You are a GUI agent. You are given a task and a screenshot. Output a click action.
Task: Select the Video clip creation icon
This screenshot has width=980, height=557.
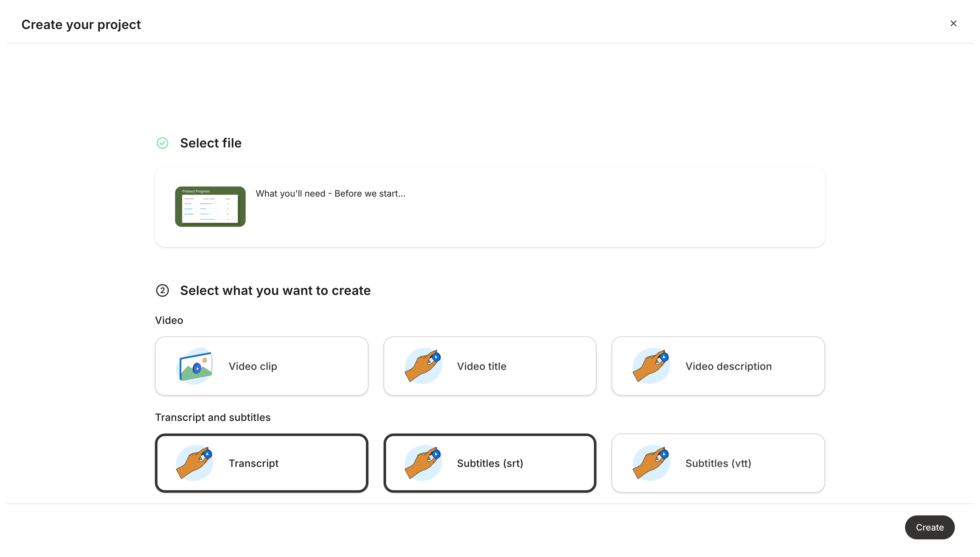195,366
